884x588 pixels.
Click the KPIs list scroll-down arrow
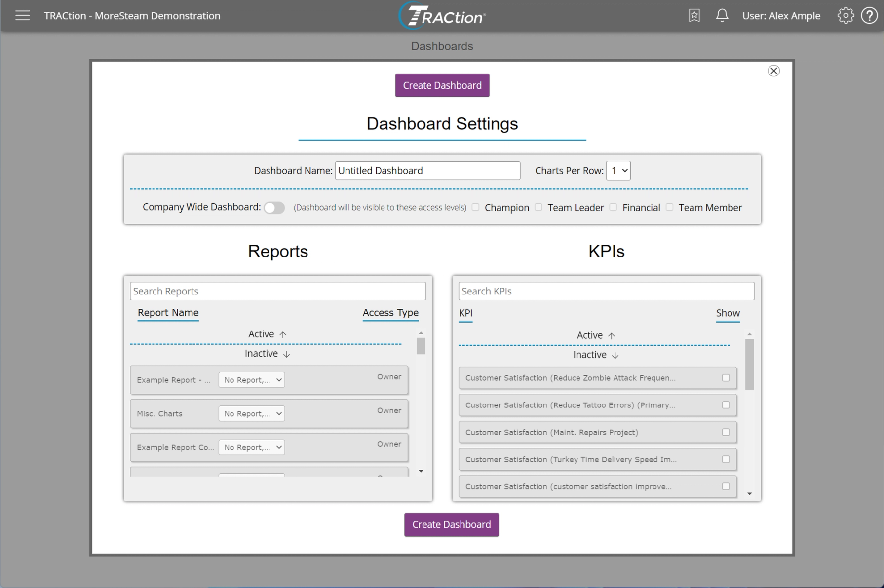click(749, 494)
